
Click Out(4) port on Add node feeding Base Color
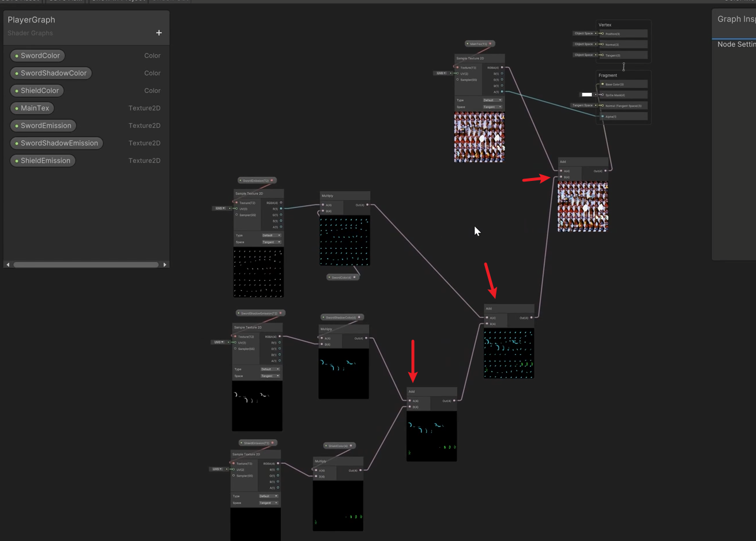click(x=605, y=171)
